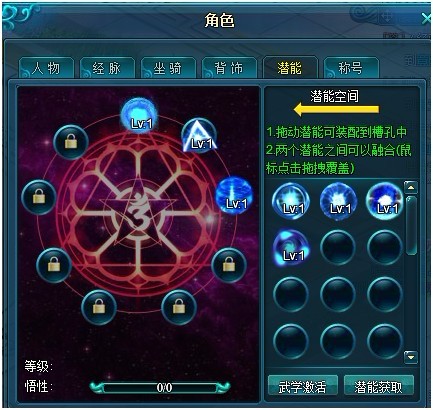The image size is (433, 410).
Task: Switch to the 称号 tab
Action: tap(351, 68)
